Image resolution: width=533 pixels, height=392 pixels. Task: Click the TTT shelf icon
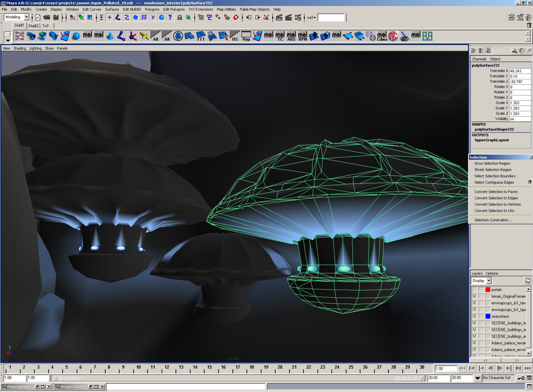[x=201, y=36]
